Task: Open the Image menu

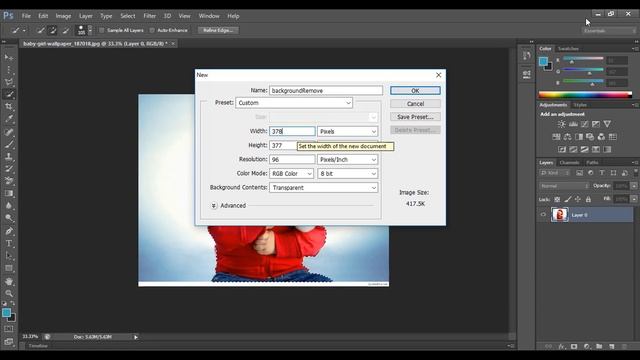Action: point(63,16)
